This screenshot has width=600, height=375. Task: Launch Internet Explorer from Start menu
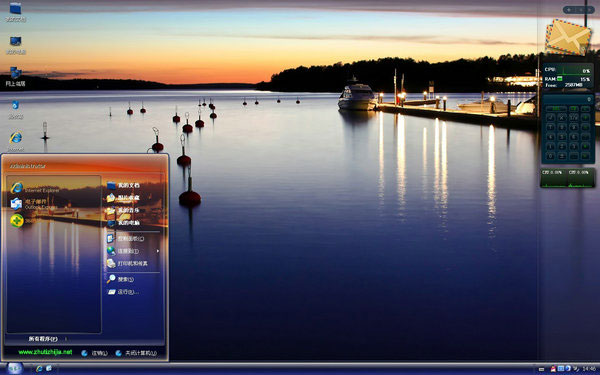[x=35, y=188]
